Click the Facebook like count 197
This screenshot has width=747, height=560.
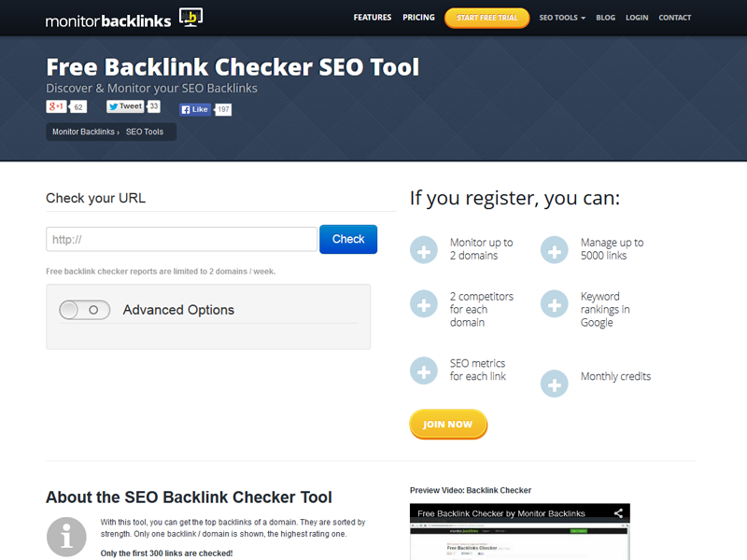pos(223,109)
